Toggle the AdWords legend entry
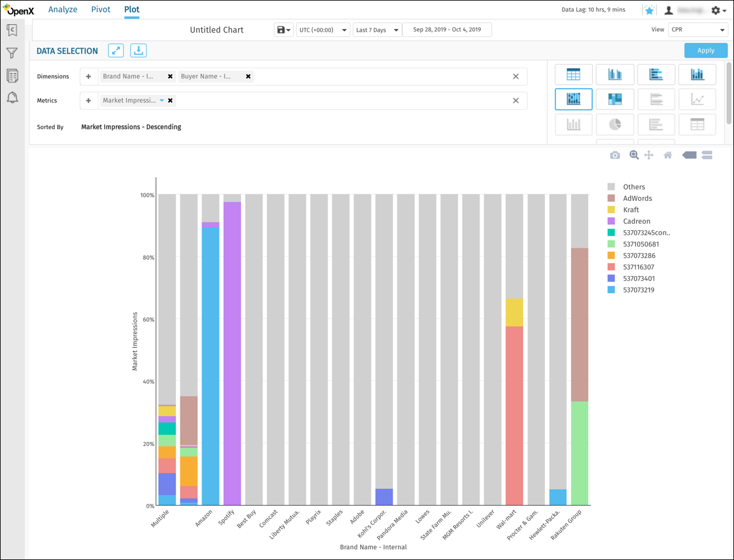The height and width of the screenshot is (560, 734). click(x=630, y=198)
